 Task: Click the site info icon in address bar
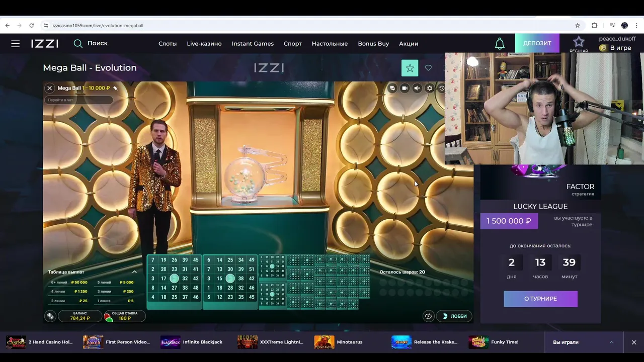(x=46, y=25)
